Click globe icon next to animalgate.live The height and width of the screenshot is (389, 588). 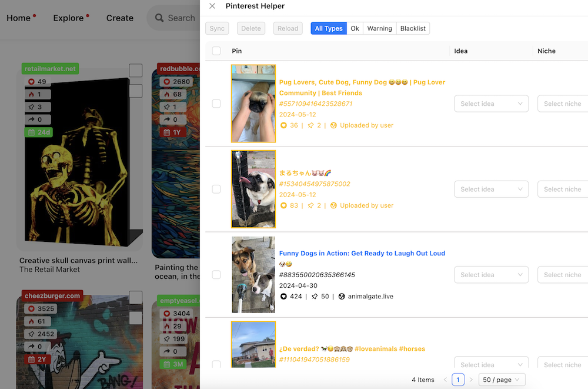point(342,297)
